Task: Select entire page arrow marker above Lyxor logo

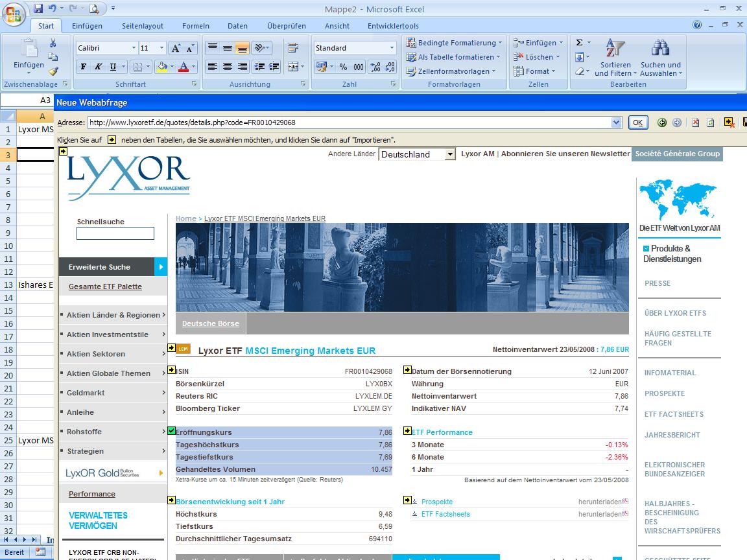Action: pos(63,152)
